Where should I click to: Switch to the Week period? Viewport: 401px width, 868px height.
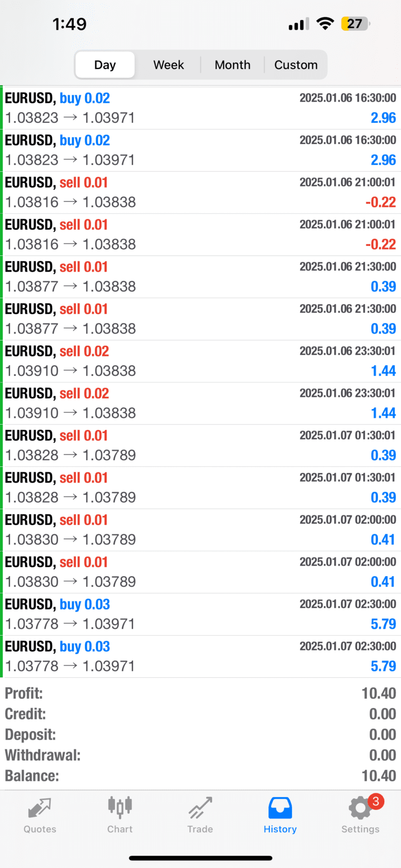(168, 65)
